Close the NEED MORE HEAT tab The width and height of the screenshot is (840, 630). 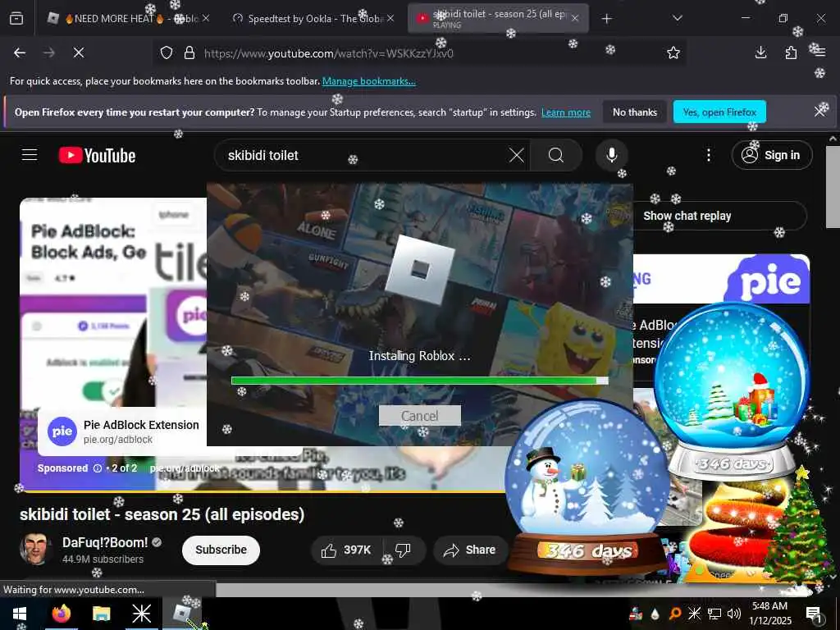[x=206, y=19]
